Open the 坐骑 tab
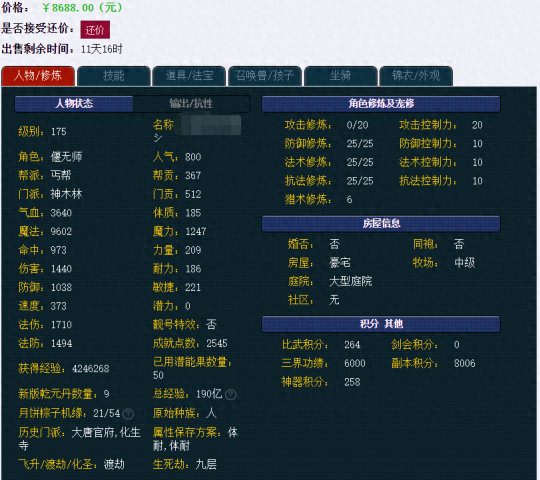This screenshot has height=480, width=540. click(x=340, y=76)
